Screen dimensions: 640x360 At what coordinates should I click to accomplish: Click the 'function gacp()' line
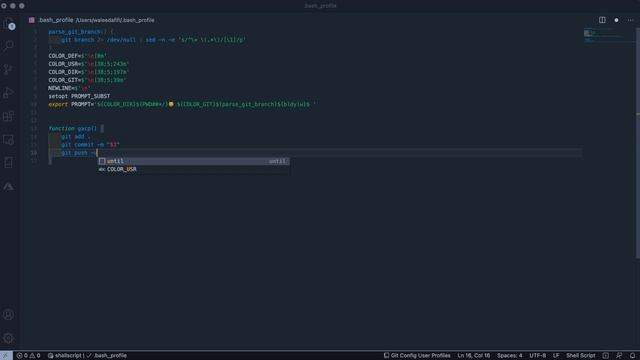tap(76, 129)
